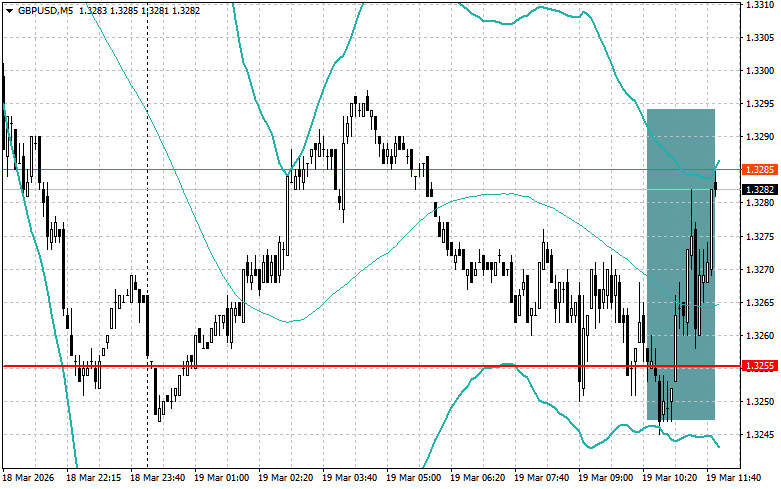Image resolution: width=781 pixels, height=489 pixels.
Task: Select the GBPUSD,M5 chart title text
Action: [45, 10]
